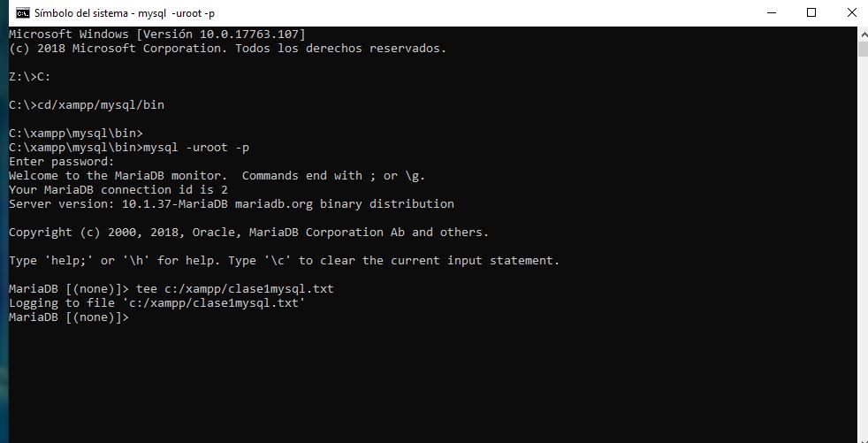Viewport: 868px width, 443px height.
Task: Click the 'tee c:/xampp/clase1mysql.txt' command line
Action: click(x=234, y=289)
